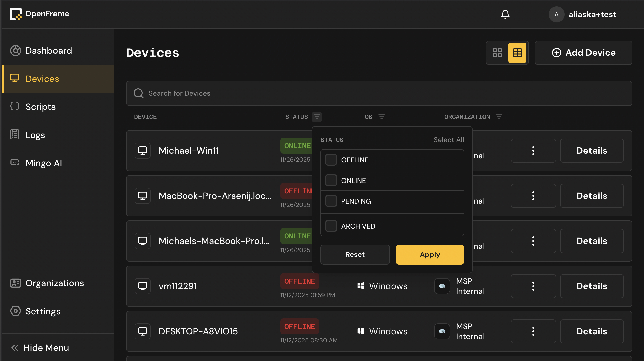Image resolution: width=644 pixels, height=361 pixels.
Task: Click device icon of vm112291 row
Action: click(x=143, y=286)
